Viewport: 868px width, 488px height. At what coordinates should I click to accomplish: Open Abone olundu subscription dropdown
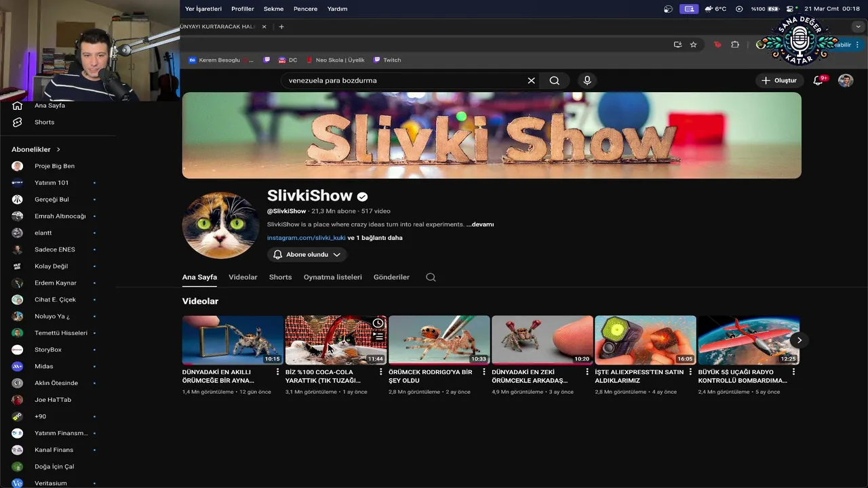click(x=307, y=254)
